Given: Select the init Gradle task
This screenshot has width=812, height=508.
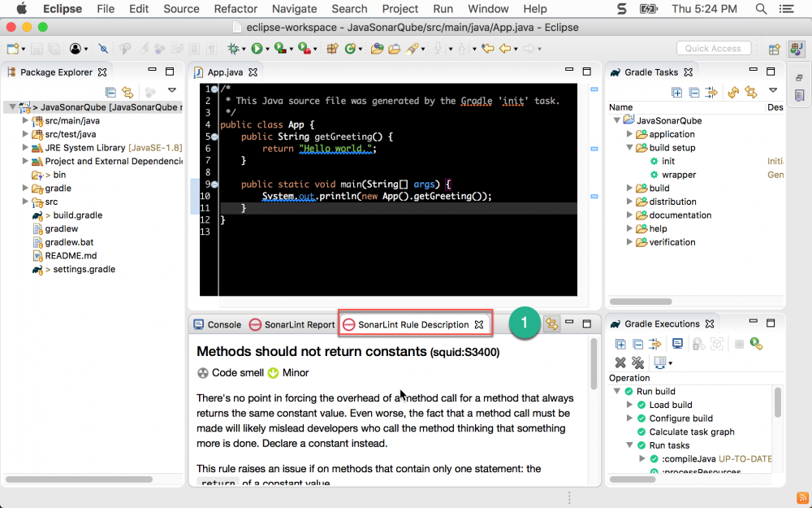Looking at the screenshot, I should click(x=667, y=161).
